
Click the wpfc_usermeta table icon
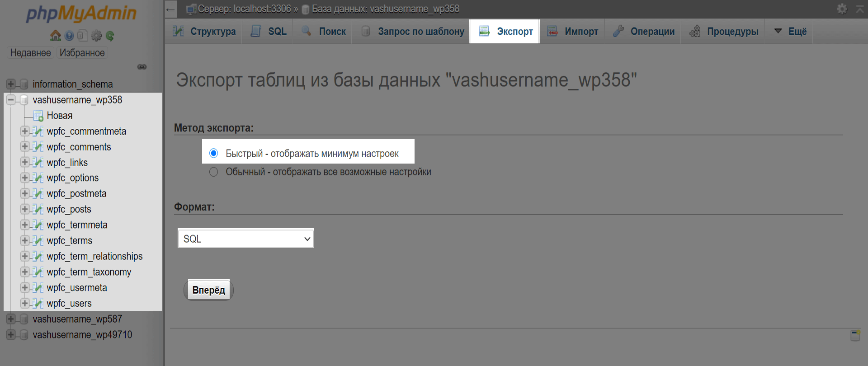click(x=38, y=288)
